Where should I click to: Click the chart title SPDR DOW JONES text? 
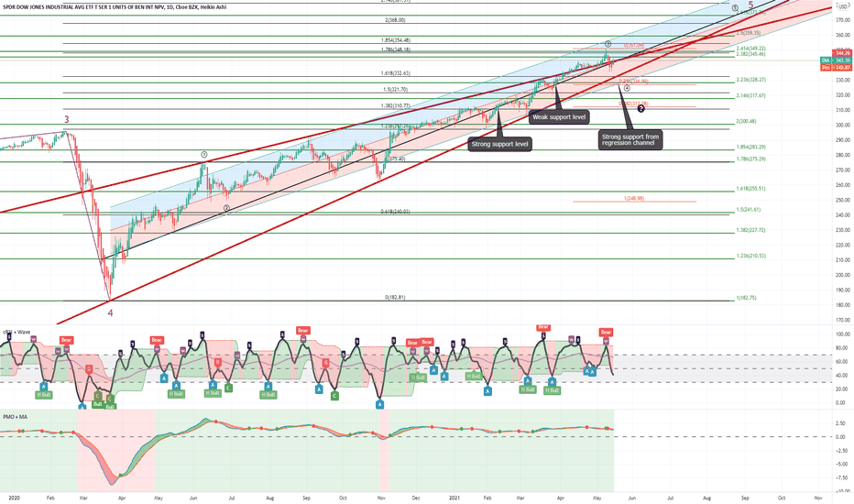[115, 7]
